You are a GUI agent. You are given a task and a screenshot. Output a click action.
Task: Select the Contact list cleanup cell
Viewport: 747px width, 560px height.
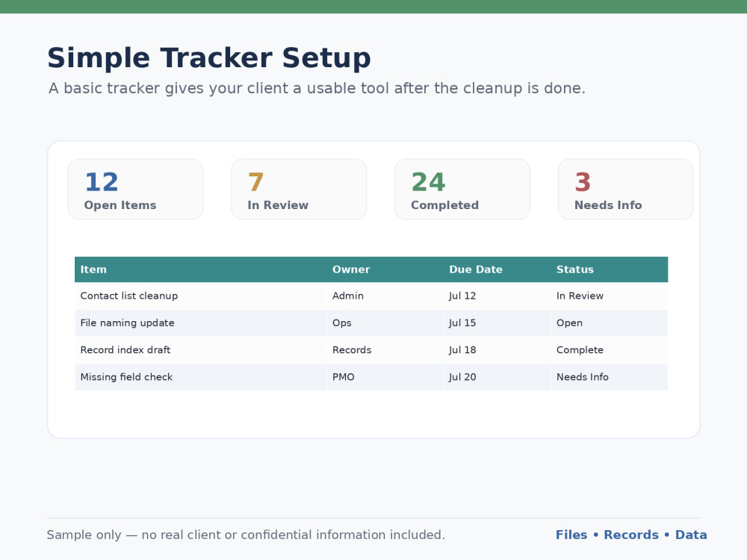[200, 296]
